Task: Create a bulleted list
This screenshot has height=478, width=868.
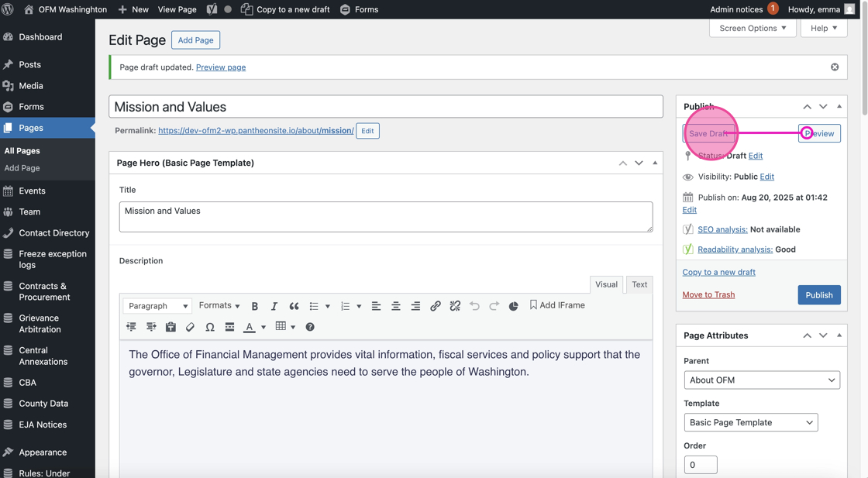Action: coord(314,306)
